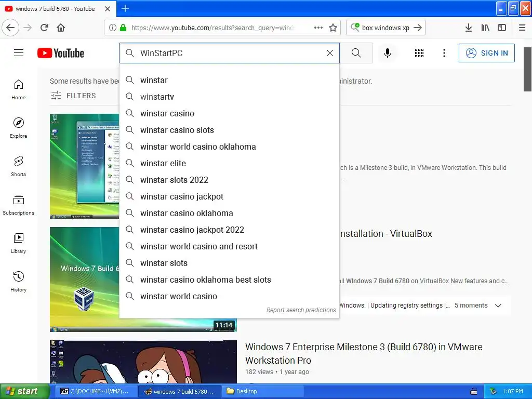Open Windows 7 Enterprise Milestone 3 video title
532x399 pixels.
pos(364,353)
